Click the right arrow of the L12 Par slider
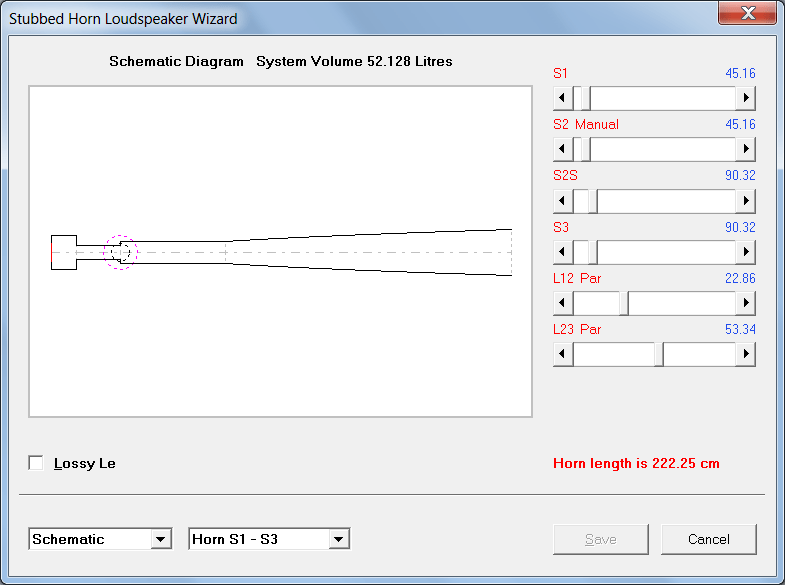Screen dimensions: 785x585 point(745,303)
